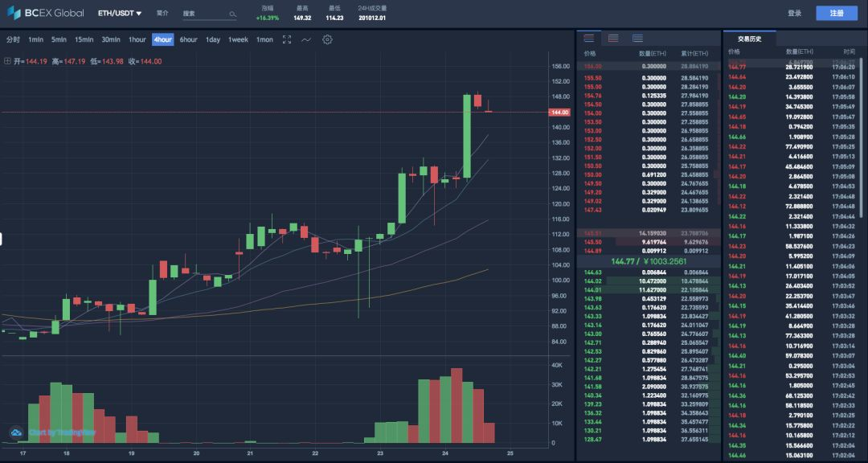Select the 1hour timeframe
The width and height of the screenshot is (868, 463).
[137, 39]
